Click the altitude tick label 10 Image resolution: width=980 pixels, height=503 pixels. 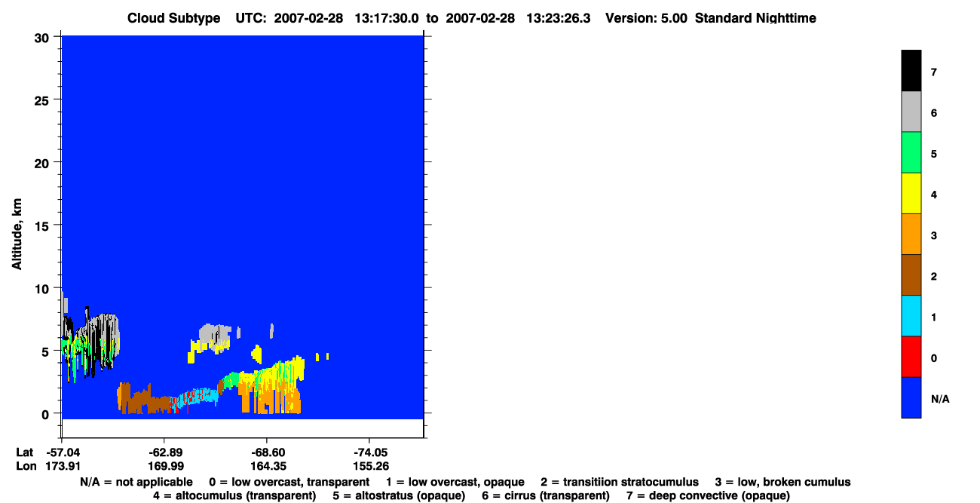coord(42,288)
